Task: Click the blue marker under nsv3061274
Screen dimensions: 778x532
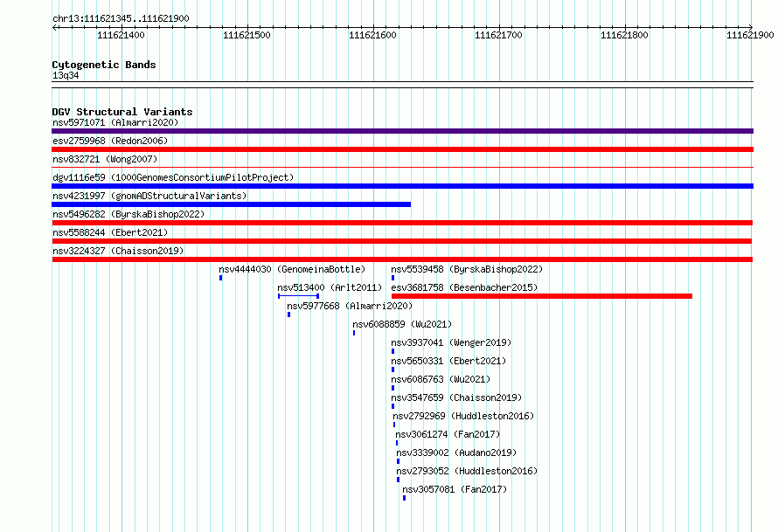Action: pyautogui.click(x=397, y=443)
